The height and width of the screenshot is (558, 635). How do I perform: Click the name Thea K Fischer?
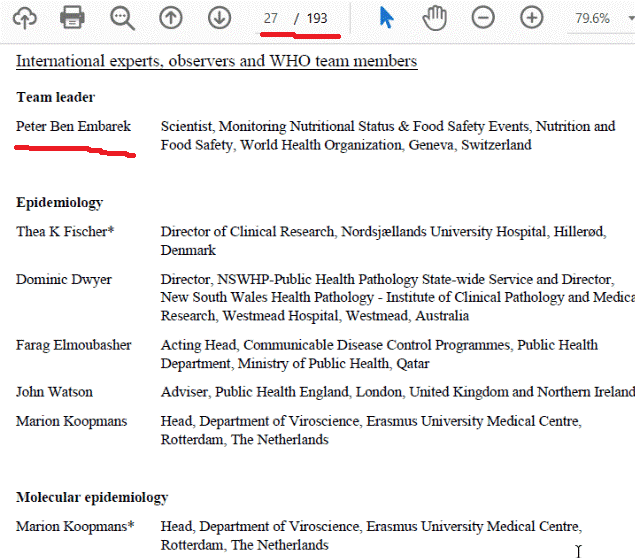pos(65,232)
